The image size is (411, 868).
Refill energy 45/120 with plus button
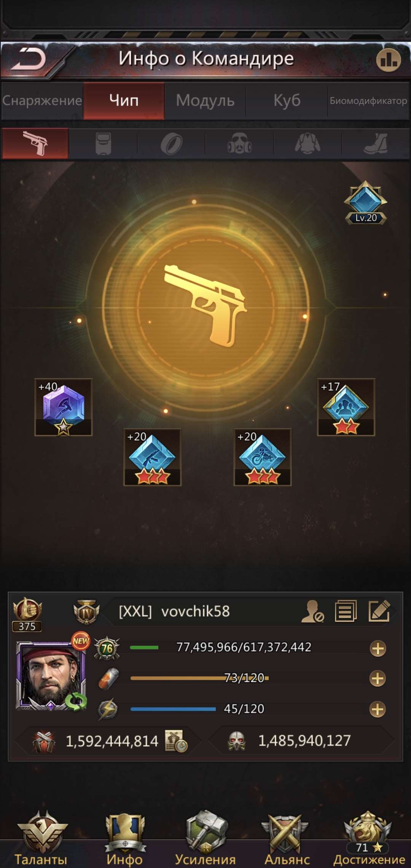[378, 709]
